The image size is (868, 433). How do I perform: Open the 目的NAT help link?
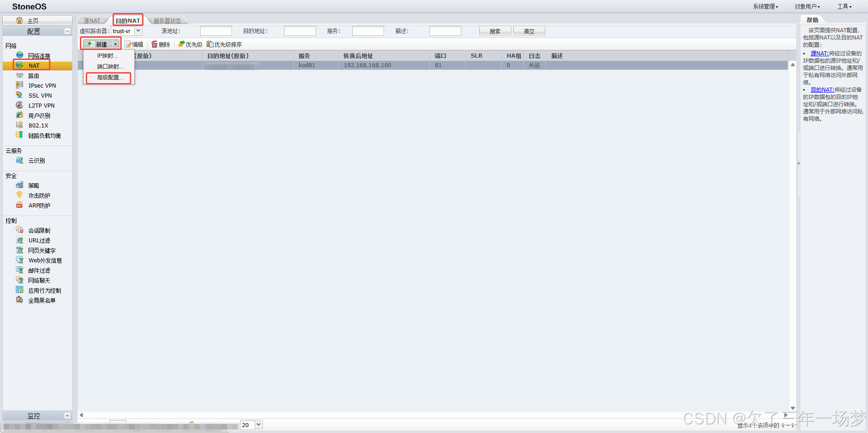pyautogui.click(x=822, y=90)
